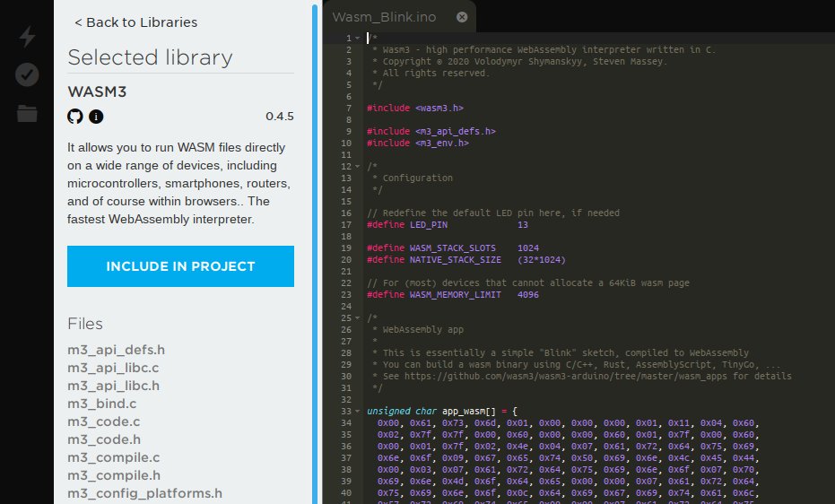Close the Wasm_Blink.ino tab

(x=462, y=17)
